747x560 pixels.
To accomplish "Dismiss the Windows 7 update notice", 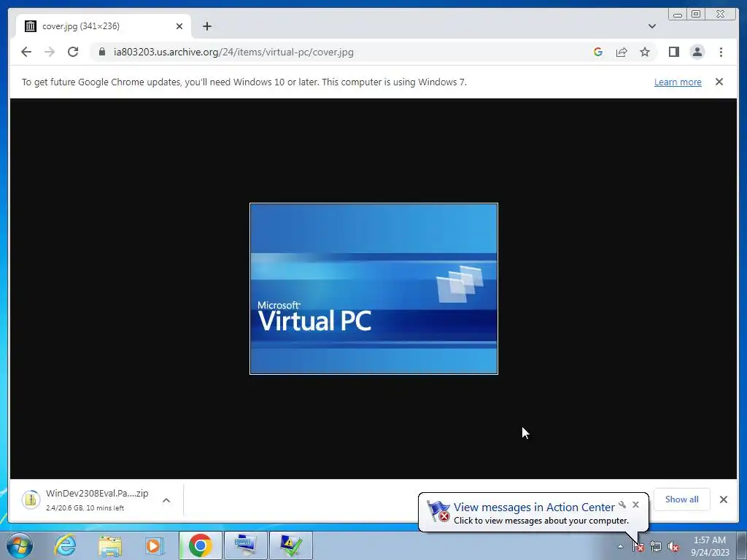I will point(719,82).
